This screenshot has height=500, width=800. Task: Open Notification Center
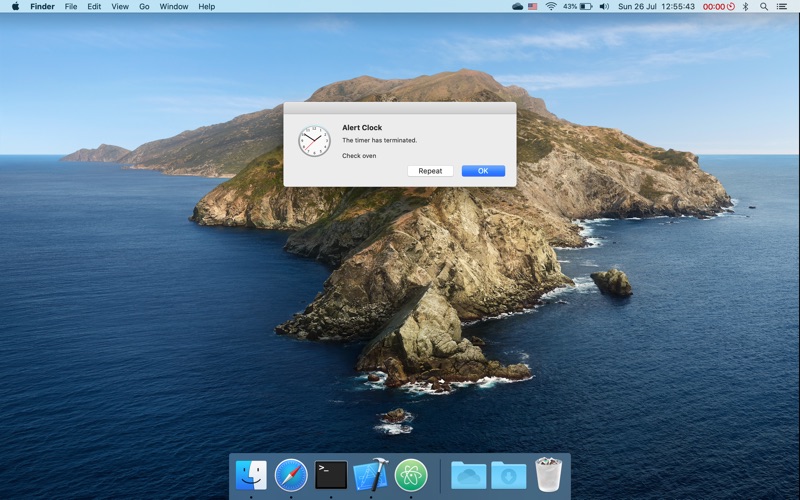(x=782, y=7)
